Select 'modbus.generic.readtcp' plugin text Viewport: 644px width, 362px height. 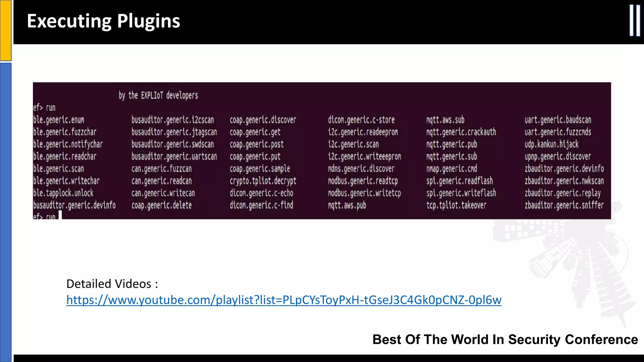point(363,181)
